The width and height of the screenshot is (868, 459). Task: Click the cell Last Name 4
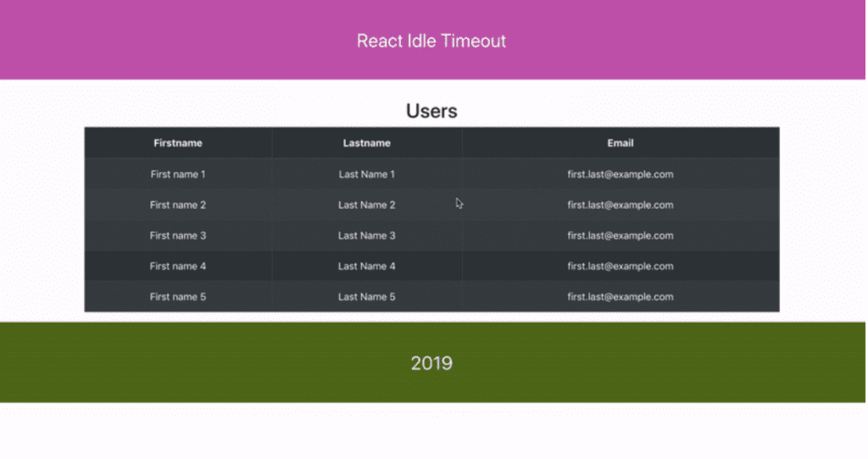pos(366,266)
